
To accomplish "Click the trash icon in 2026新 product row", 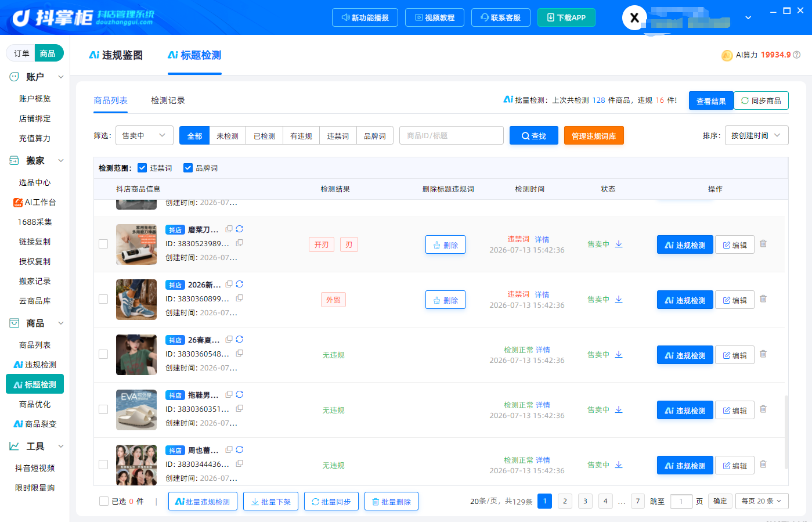I will click(763, 299).
